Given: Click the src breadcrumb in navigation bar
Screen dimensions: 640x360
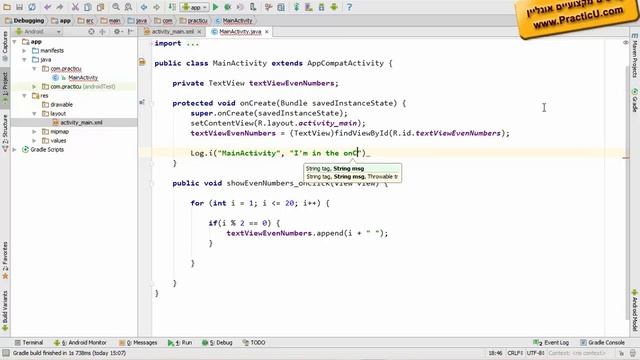Looking at the screenshot, I should pos(86,20).
